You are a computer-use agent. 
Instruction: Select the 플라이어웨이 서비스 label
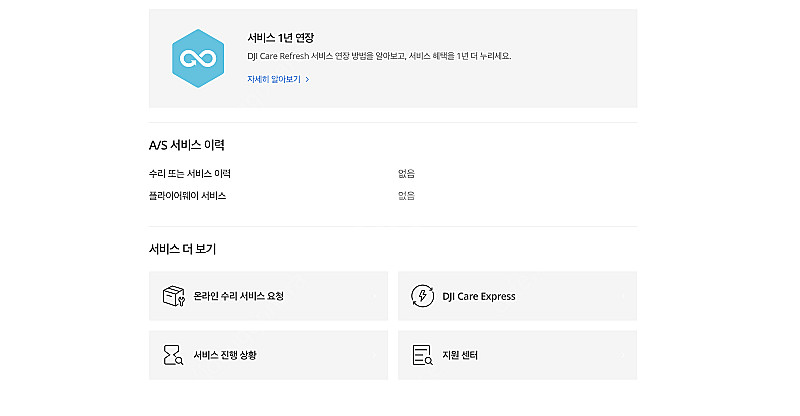187,195
